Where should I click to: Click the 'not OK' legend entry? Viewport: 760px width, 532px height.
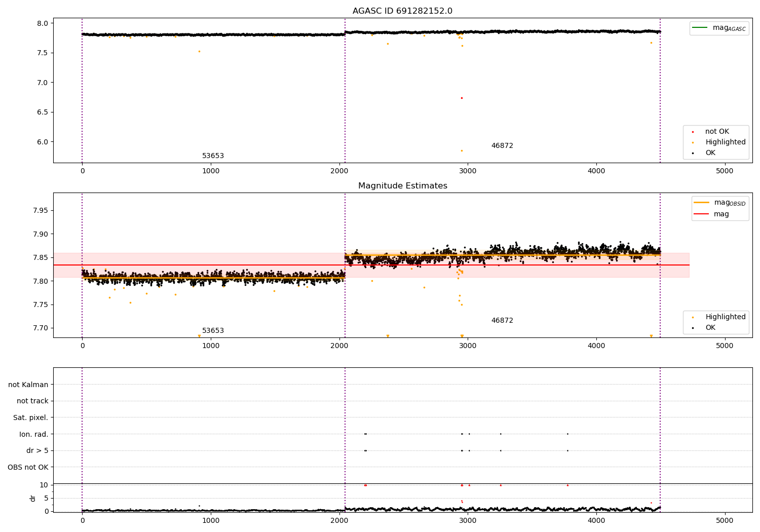(x=716, y=132)
